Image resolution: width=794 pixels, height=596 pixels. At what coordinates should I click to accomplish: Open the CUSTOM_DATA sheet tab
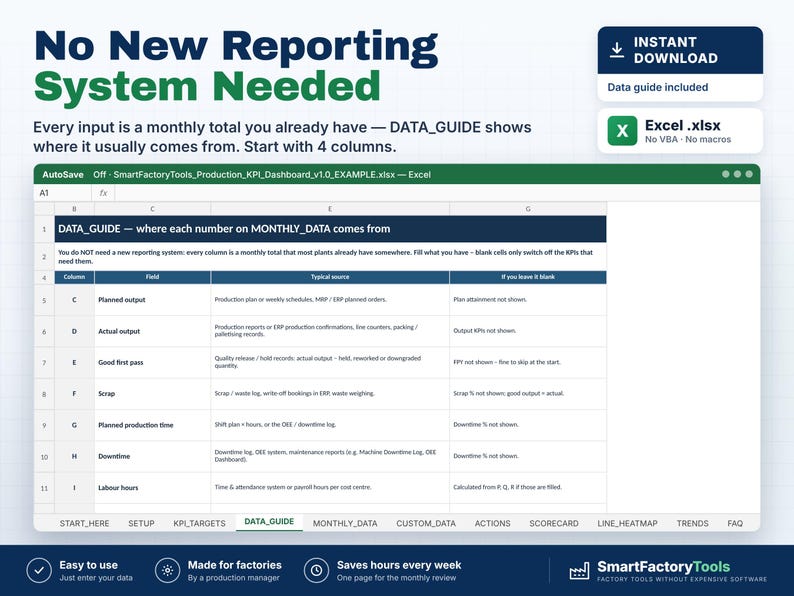pyautogui.click(x=426, y=523)
